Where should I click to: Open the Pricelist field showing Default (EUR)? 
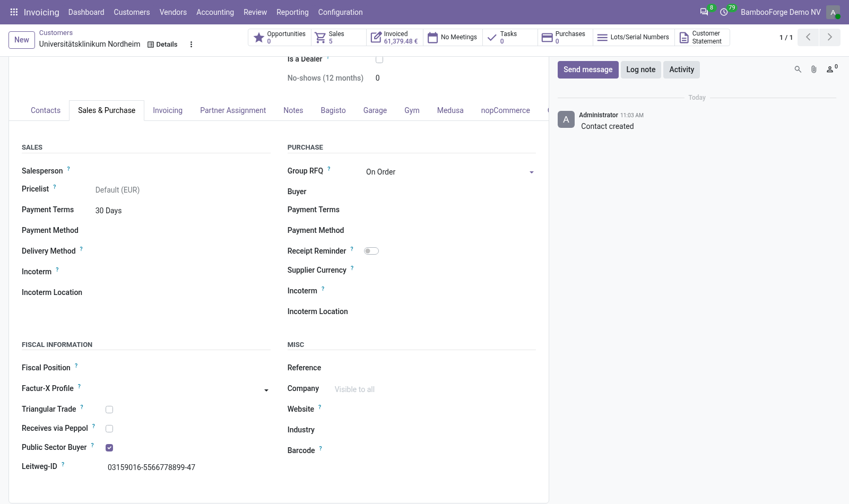[x=182, y=190]
